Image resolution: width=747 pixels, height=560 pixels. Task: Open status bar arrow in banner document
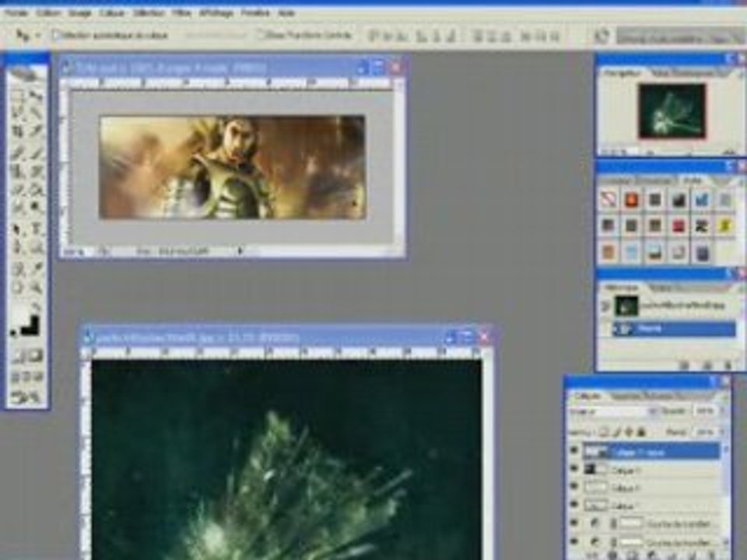(240, 250)
